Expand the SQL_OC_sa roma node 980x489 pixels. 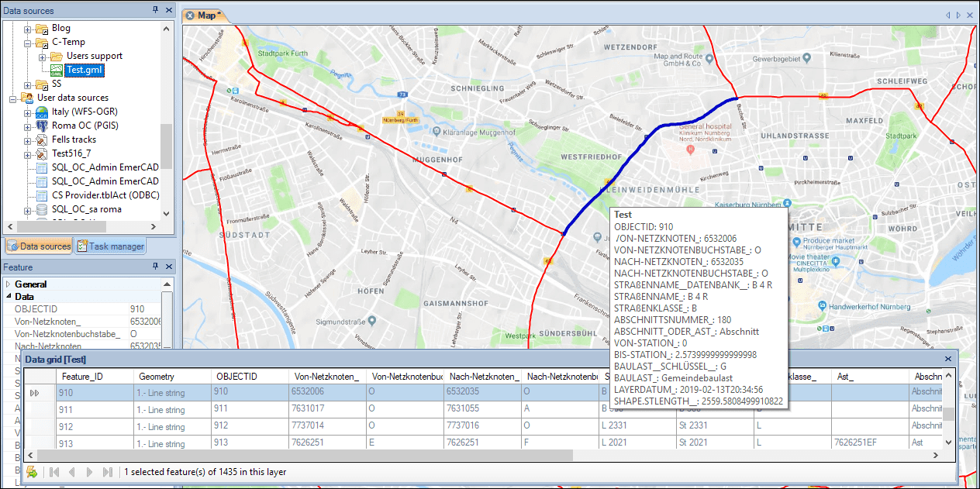pyautogui.click(x=27, y=209)
